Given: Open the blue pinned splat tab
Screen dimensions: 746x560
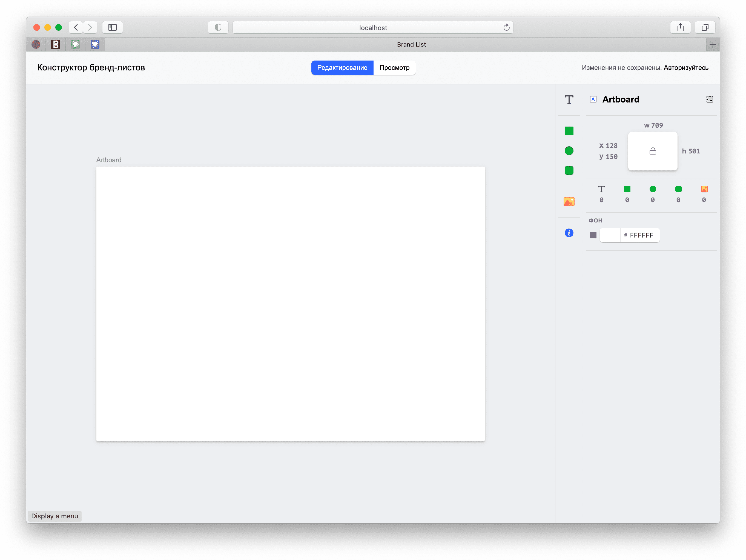Looking at the screenshot, I should tap(95, 45).
